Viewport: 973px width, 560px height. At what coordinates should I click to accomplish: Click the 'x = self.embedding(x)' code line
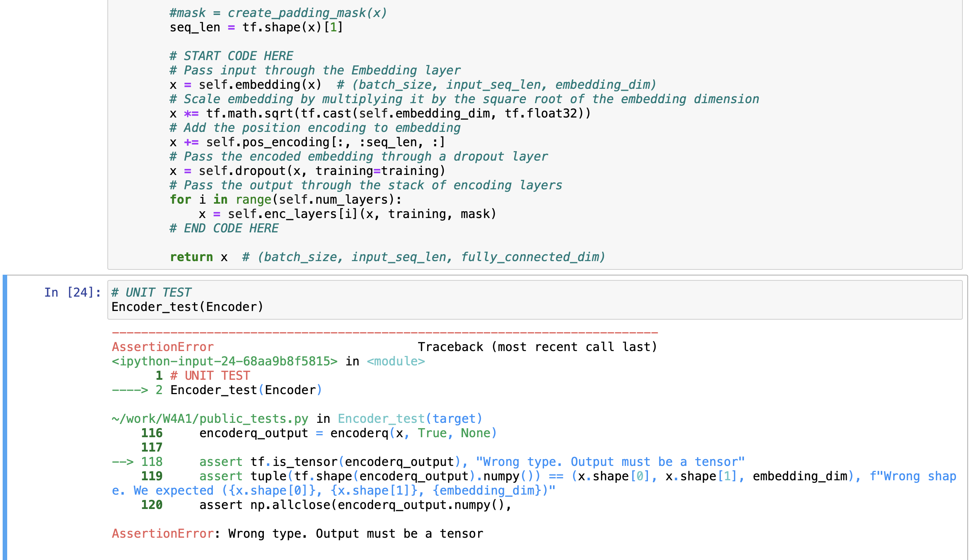[x=245, y=85]
